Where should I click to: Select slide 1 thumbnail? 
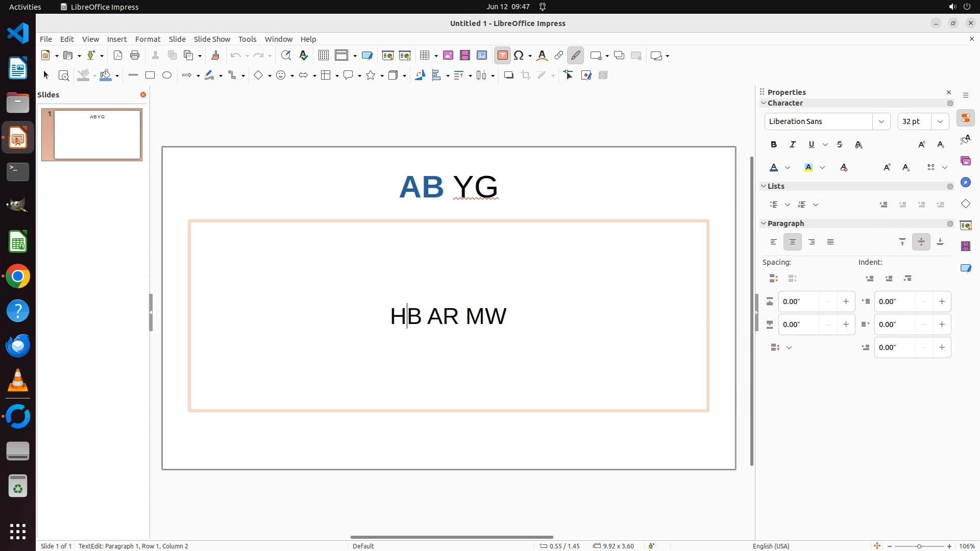point(97,135)
